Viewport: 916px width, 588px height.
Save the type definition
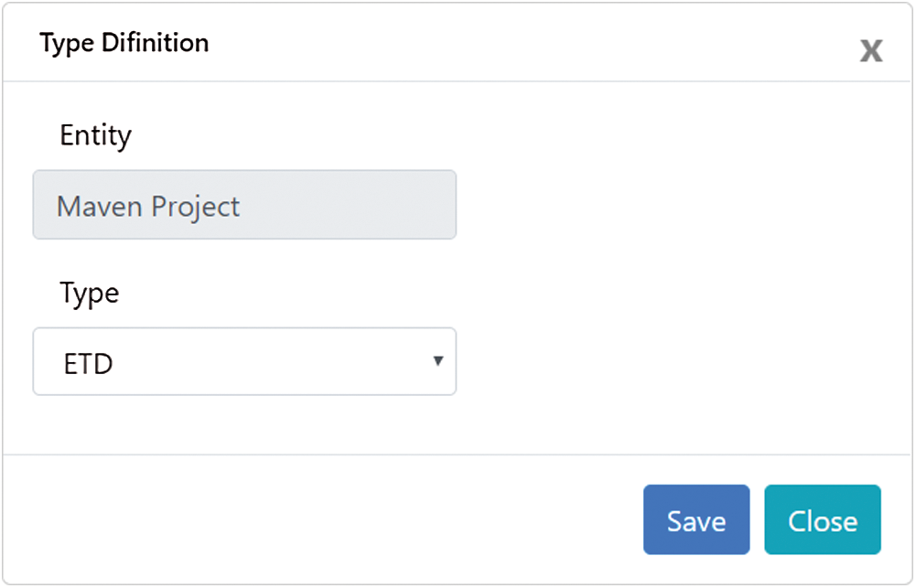(695, 519)
